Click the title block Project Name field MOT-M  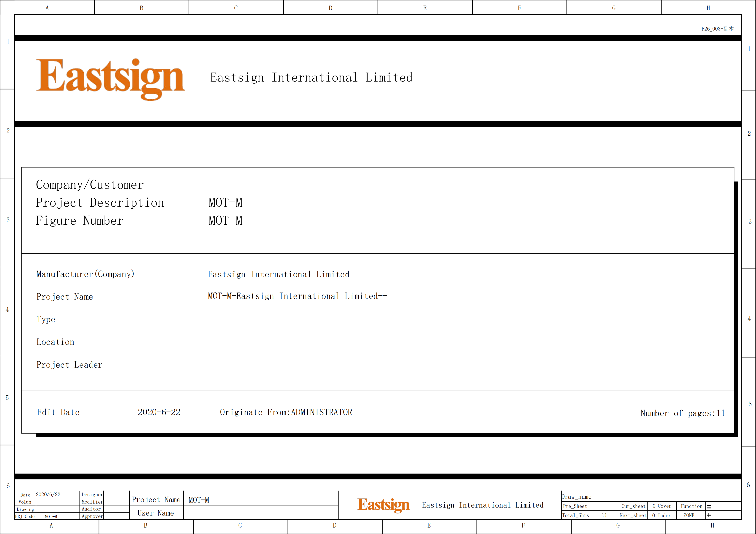[x=199, y=500]
